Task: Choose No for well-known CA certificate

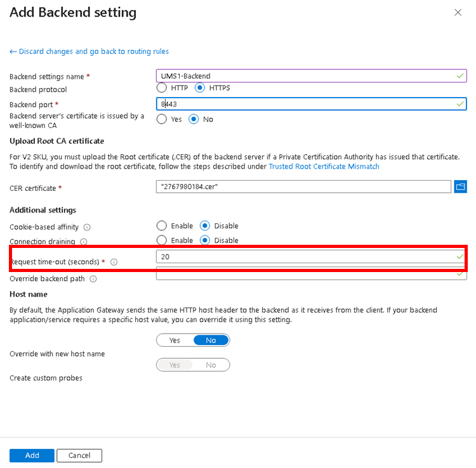Action: tap(194, 119)
